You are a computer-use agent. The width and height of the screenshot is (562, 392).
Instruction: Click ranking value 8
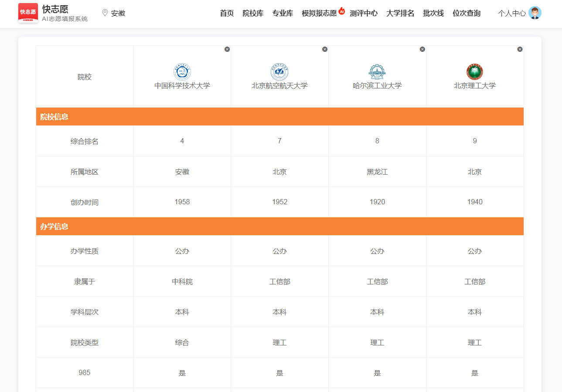coord(377,141)
